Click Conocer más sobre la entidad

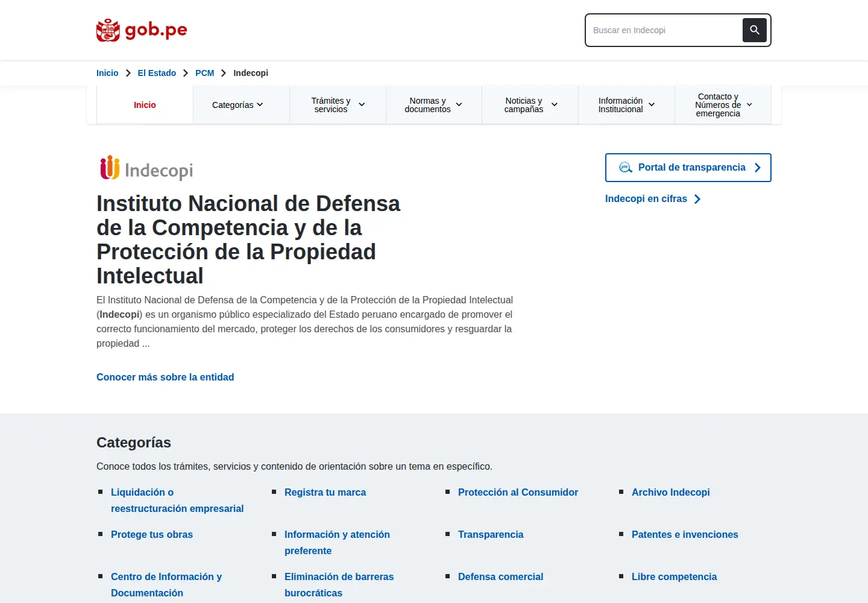165,377
